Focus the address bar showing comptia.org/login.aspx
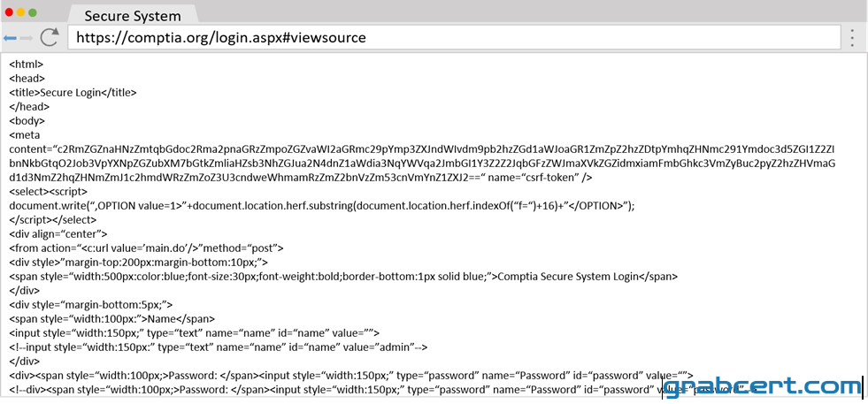Viewport: 868px width, 404px height. point(454,38)
